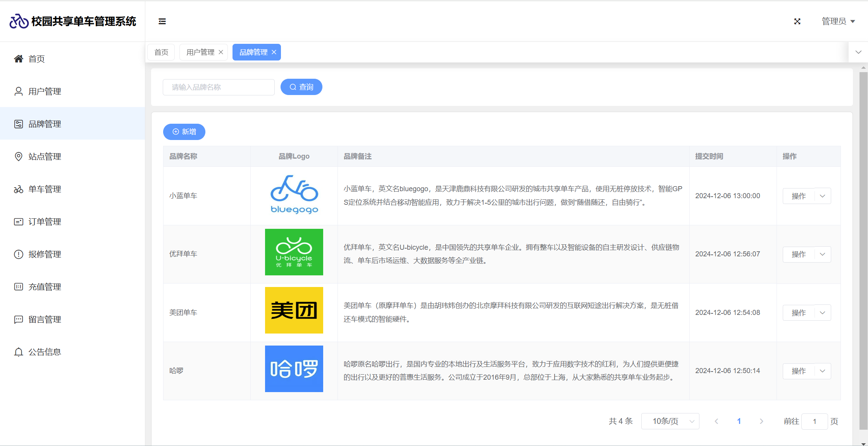This screenshot has height=446, width=868.
Task: Open the 10条/页 page size dropdown
Action: click(670, 421)
